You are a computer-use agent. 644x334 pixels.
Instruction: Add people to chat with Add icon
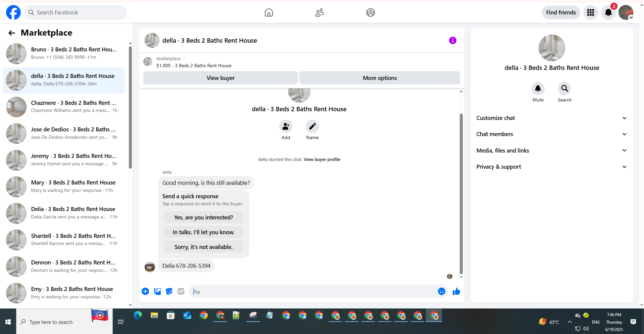[x=286, y=126]
